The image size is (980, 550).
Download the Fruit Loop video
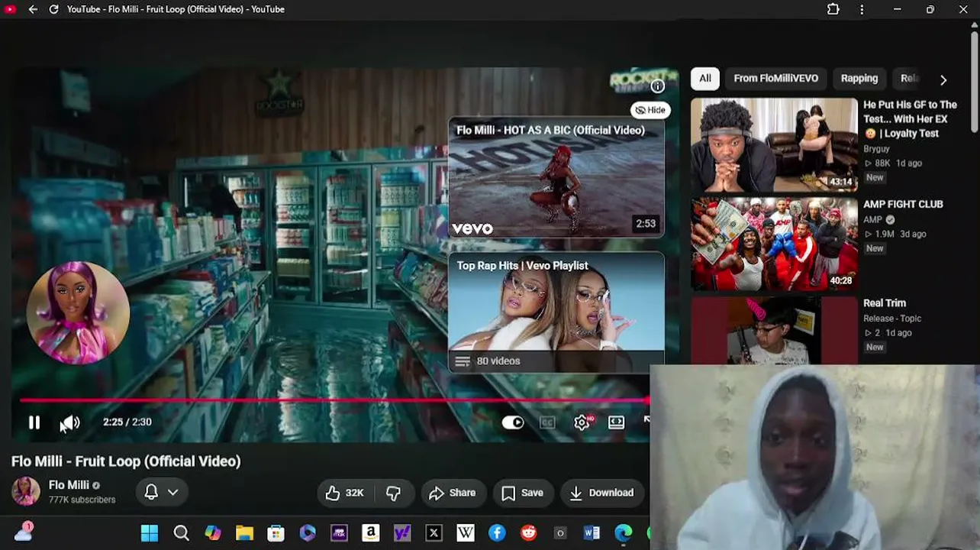(x=602, y=493)
